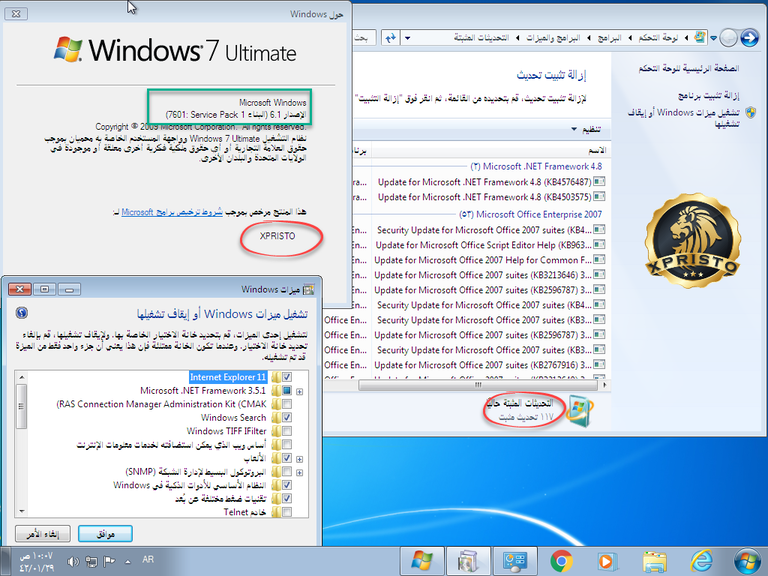Enable Windows TIFF IFilter checkbox
Screen dimensions: 768x576
287,431
